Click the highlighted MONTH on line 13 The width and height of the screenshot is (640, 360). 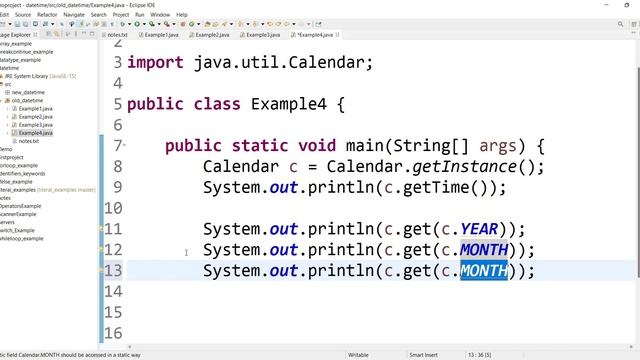[x=484, y=271]
